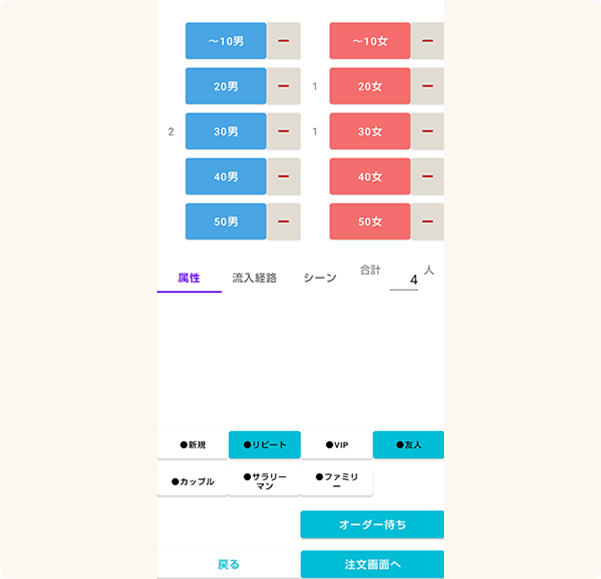Viewport: 601px width, 579px height.
Task: Go back using 戻る link
Action: [x=228, y=564]
